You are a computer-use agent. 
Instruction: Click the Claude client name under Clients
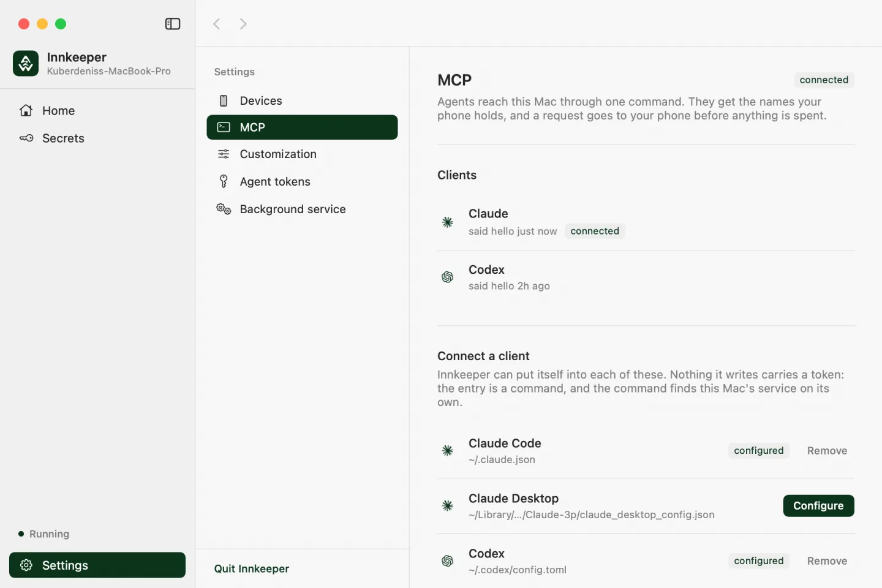(488, 214)
